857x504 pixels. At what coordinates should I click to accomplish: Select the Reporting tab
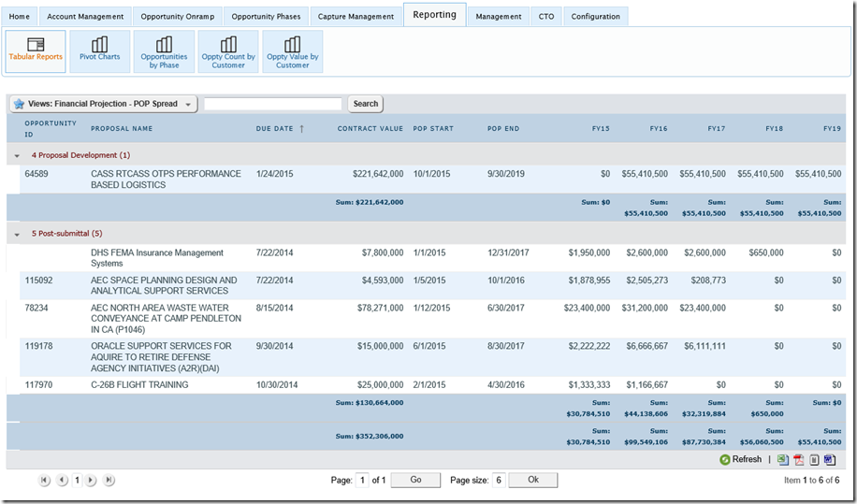point(434,15)
